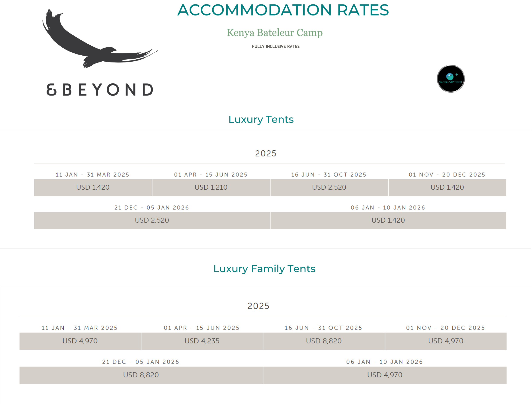The height and width of the screenshot is (404, 532).
Task: Click the &BEYOND wordmark text
Action: tap(100, 90)
